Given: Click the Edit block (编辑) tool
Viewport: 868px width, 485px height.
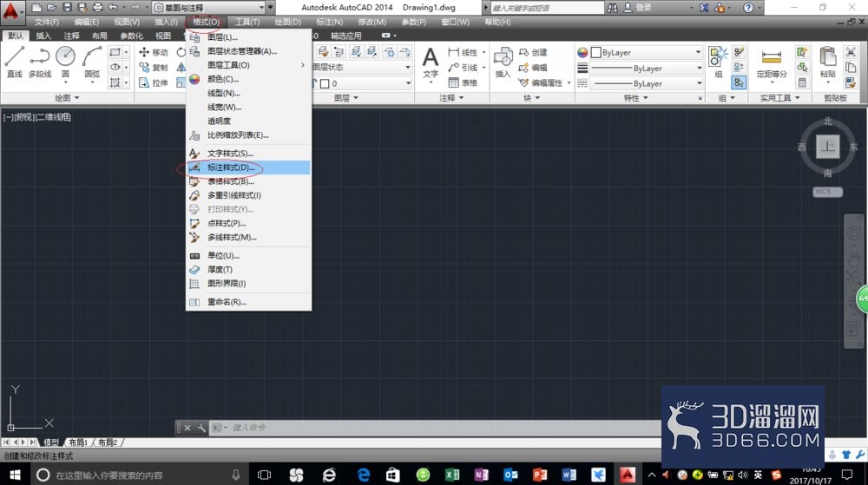Looking at the screenshot, I should coord(533,68).
